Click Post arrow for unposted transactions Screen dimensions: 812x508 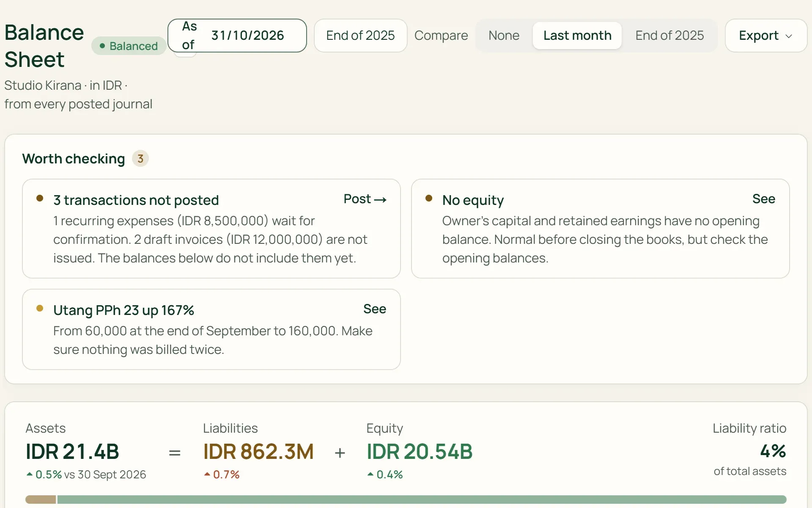[x=365, y=199]
